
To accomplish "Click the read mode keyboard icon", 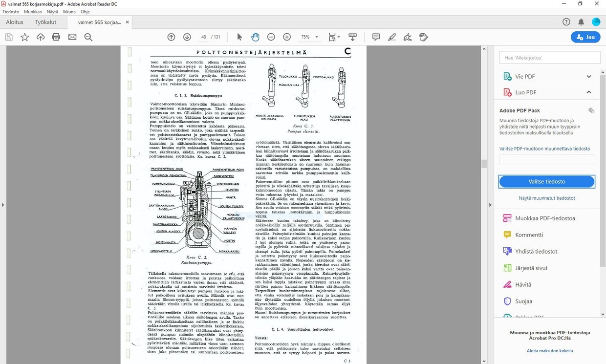I will coord(352,37).
